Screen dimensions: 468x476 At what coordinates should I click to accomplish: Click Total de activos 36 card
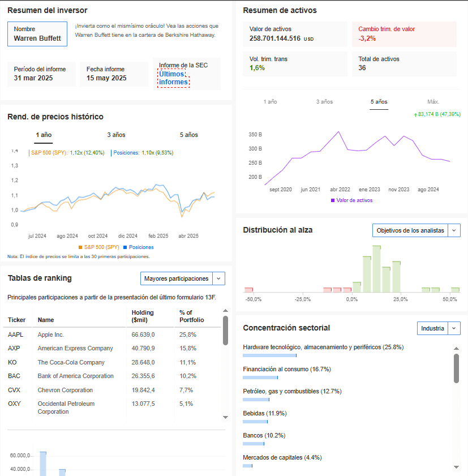point(404,64)
